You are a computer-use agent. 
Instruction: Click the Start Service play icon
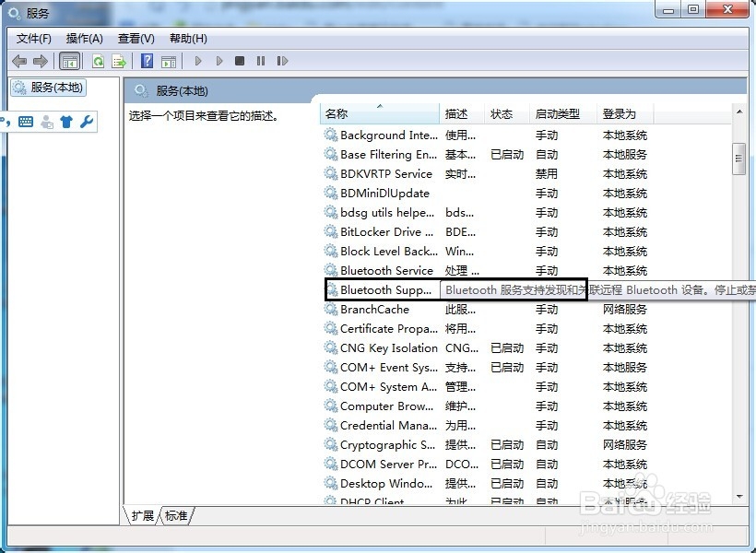(x=197, y=60)
